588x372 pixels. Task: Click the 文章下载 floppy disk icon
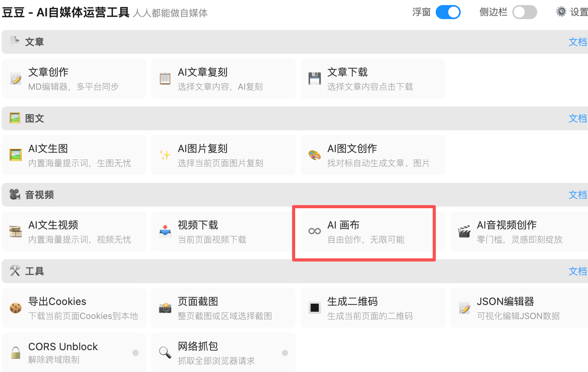point(315,79)
